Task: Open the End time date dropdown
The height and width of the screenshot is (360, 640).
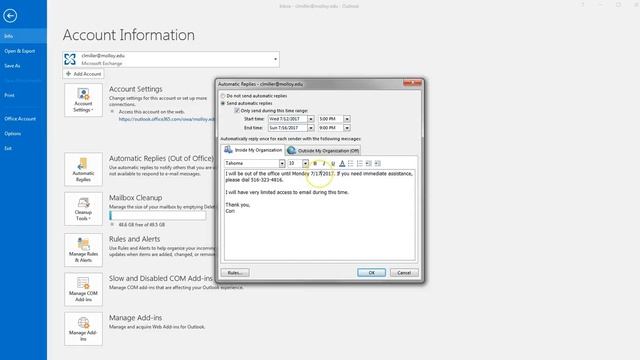Action: point(311,128)
